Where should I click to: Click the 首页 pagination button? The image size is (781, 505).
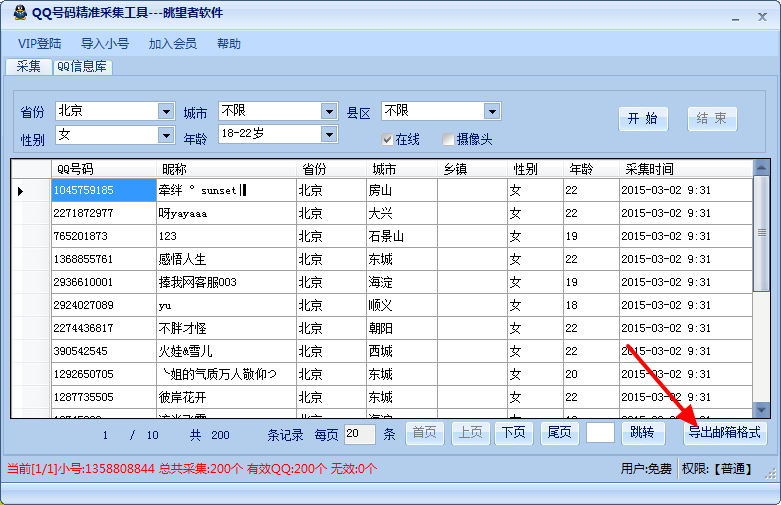tap(424, 433)
